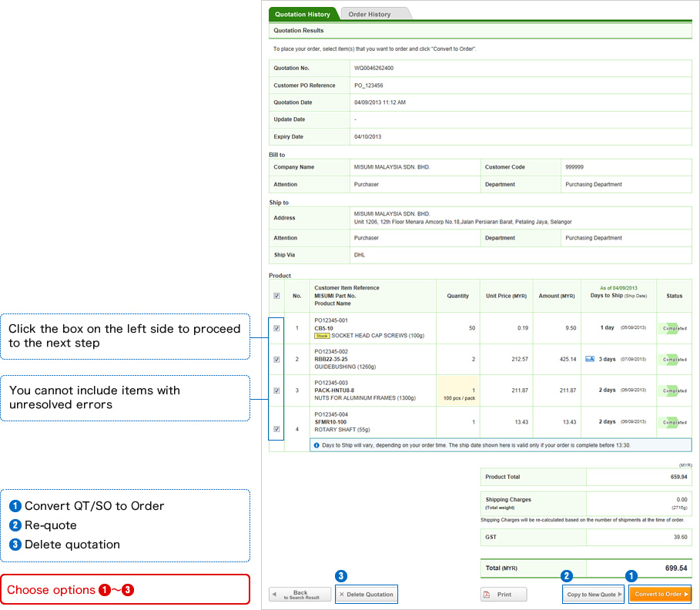Screen dimensions: 700x610
Task: Click product name GUIDEBUSHING (1260g)
Action: point(345,367)
